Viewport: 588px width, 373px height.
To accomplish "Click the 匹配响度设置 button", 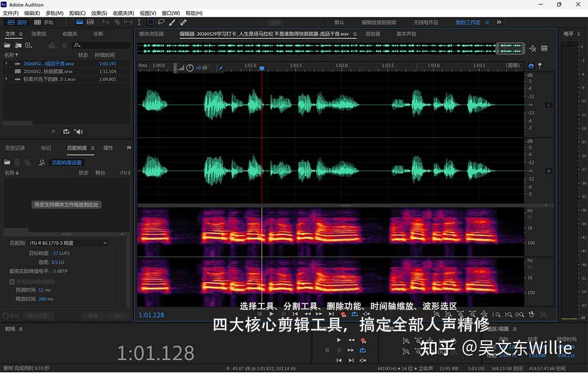I will [67, 163].
